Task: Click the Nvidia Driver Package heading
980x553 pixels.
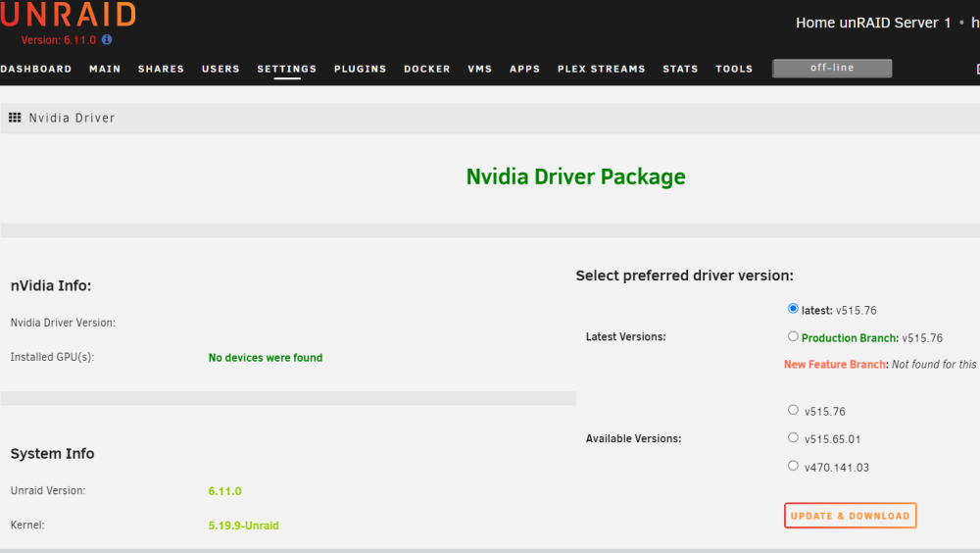Action: coord(575,176)
